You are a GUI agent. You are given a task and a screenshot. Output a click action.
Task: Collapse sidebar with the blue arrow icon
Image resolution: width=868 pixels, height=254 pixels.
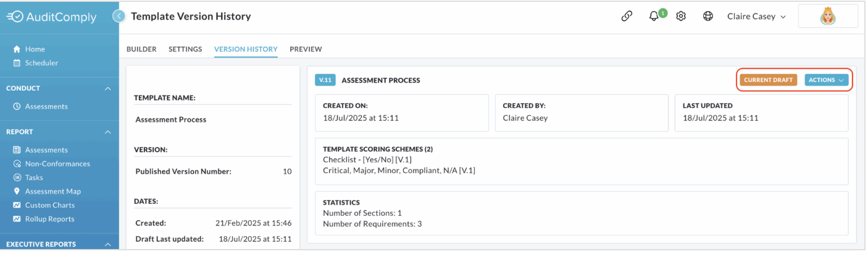click(x=119, y=17)
